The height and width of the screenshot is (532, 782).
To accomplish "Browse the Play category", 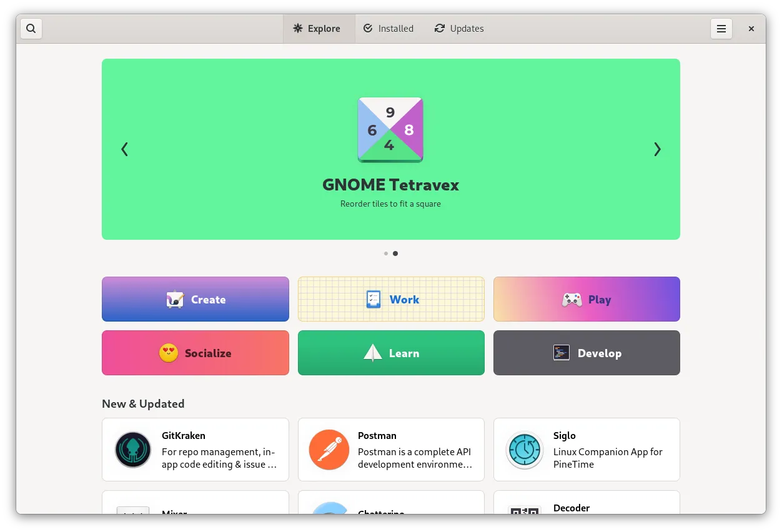I will 586,300.
